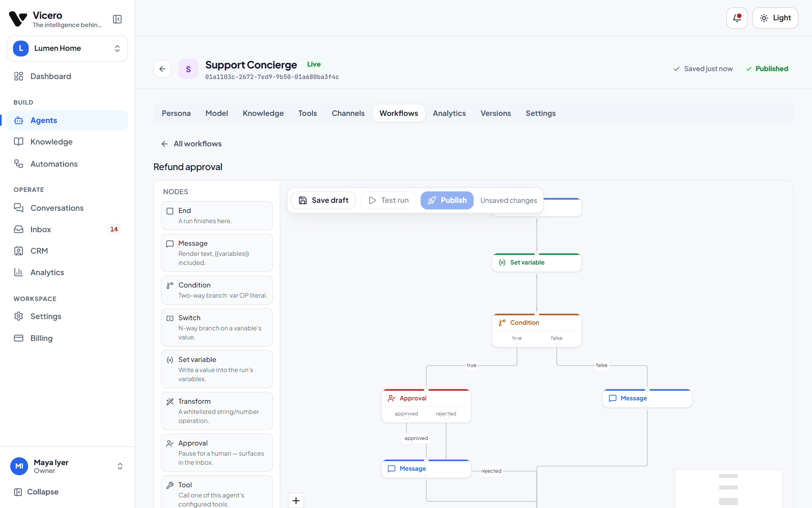Select the Condition node on the canvas
812x508 pixels.
(x=536, y=330)
